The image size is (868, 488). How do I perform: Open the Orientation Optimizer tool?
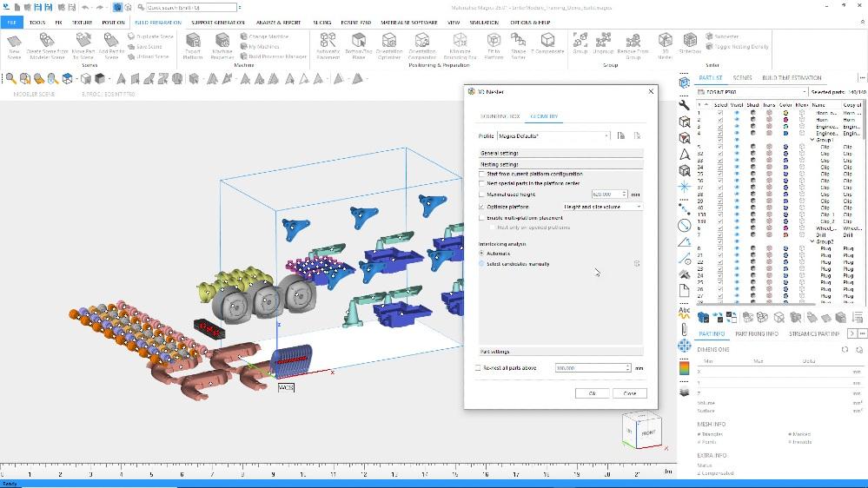(389, 46)
